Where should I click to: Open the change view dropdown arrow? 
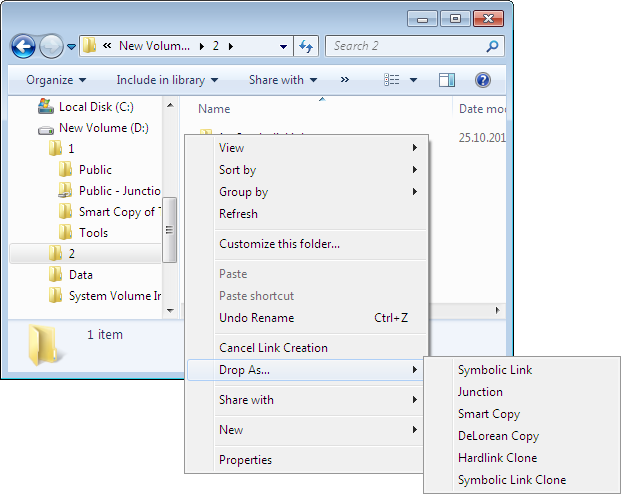pyautogui.click(x=412, y=80)
